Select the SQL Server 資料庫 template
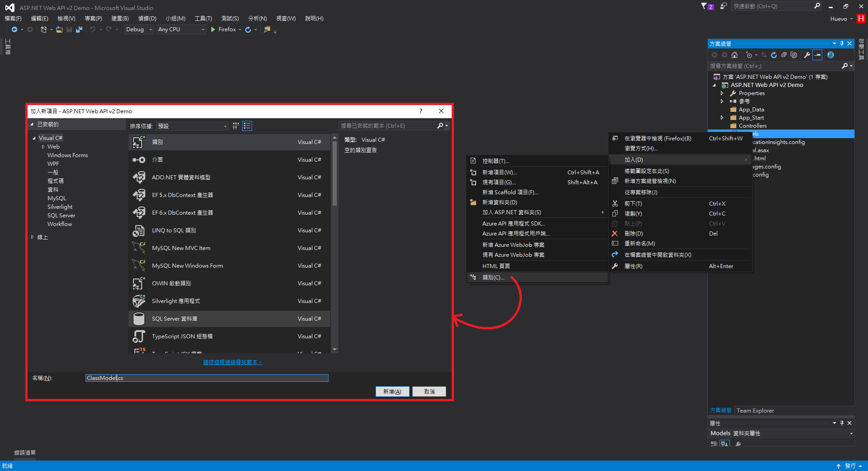The width and height of the screenshot is (868, 471). [229, 318]
